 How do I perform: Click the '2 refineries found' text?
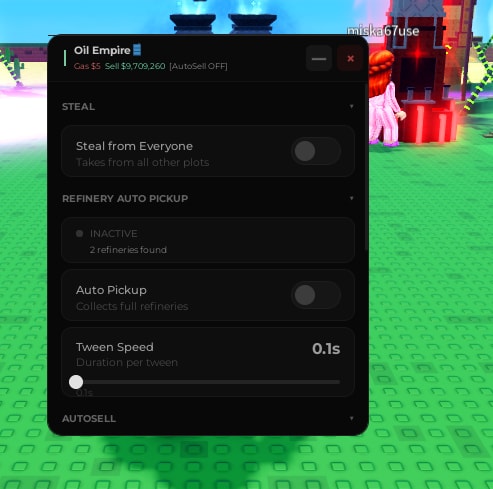pos(128,250)
